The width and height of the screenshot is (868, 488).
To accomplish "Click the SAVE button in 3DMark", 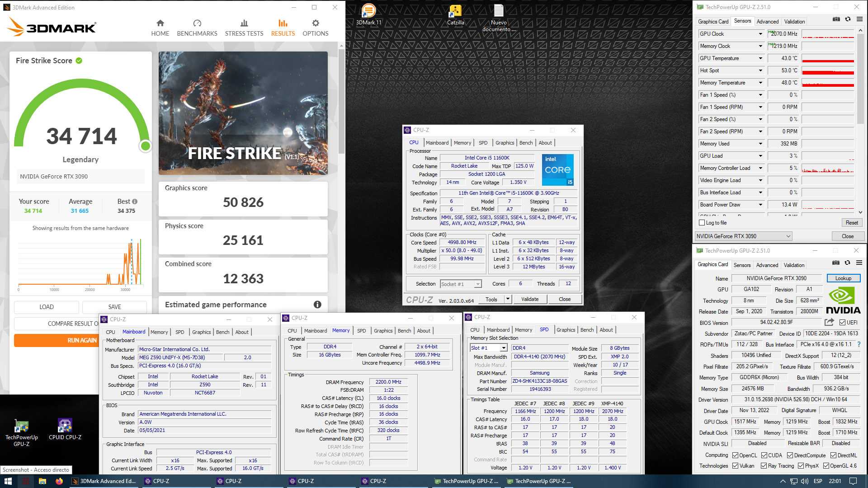I will pyautogui.click(x=114, y=307).
